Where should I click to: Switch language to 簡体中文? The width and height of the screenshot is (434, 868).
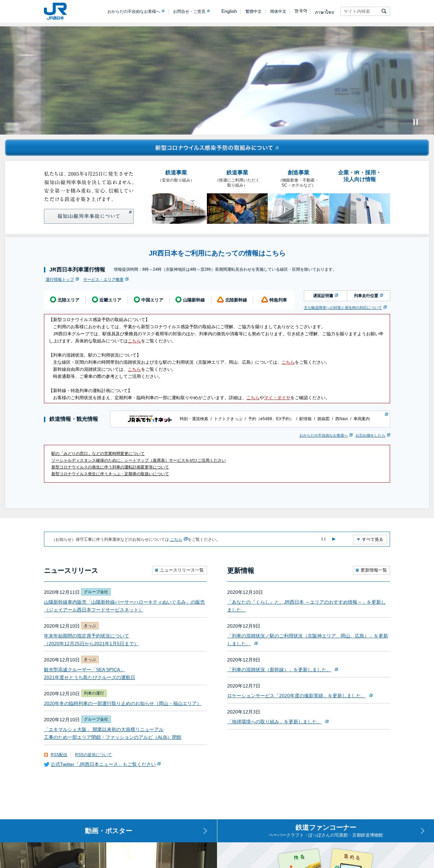(x=278, y=11)
